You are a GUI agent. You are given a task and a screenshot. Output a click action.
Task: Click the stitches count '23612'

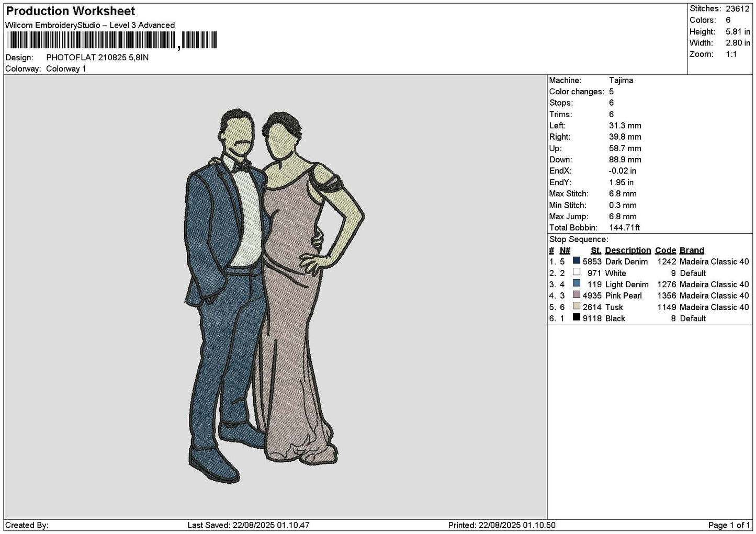tap(737, 9)
